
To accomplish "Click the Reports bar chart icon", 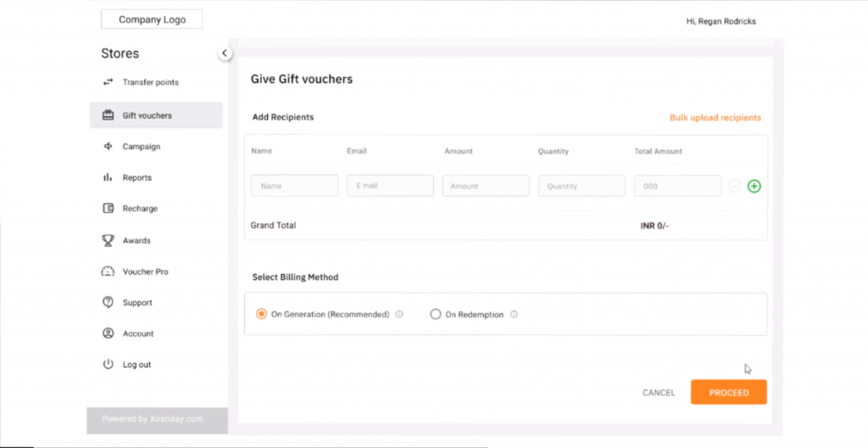I will (x=108, y=177).
